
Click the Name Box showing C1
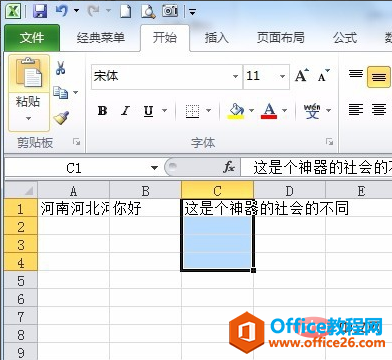pos(74,168)
